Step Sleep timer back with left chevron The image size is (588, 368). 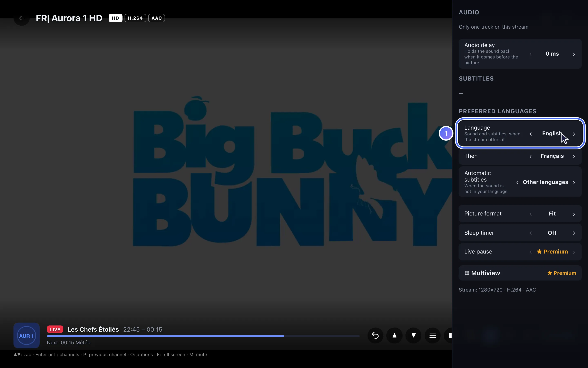[531, 233]
